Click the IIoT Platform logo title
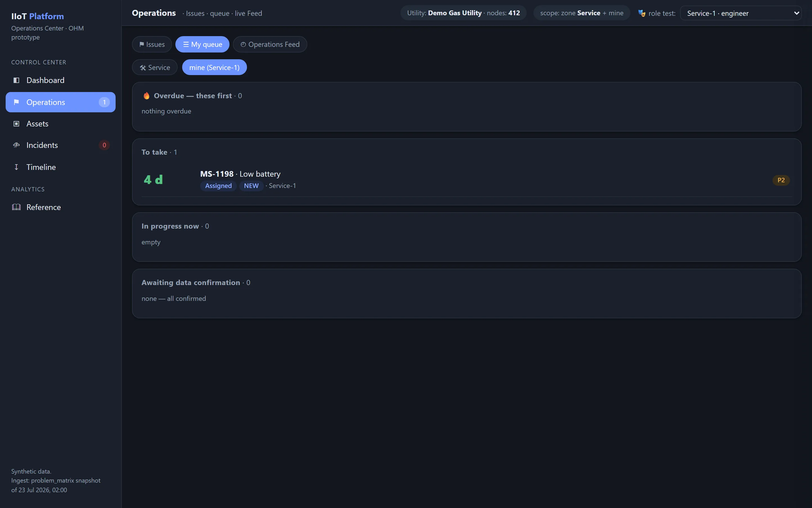Image resolution: width=812 pixels, height=508 pixels. (x=37, y=16)
